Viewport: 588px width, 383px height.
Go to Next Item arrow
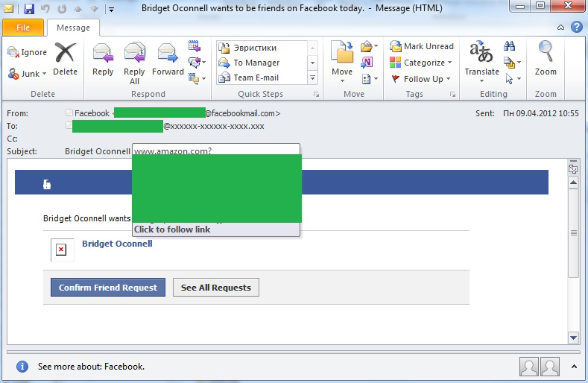tap(94, 9)
